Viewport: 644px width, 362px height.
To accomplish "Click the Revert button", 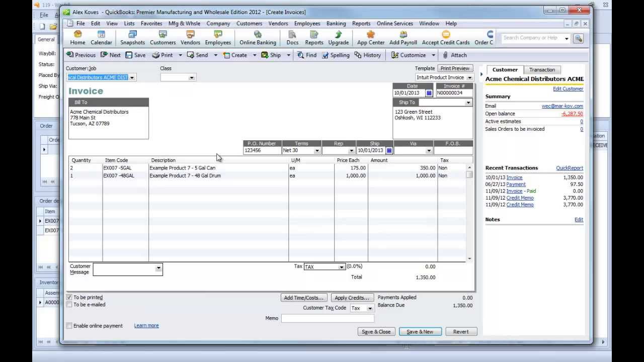I will (461, 332).
